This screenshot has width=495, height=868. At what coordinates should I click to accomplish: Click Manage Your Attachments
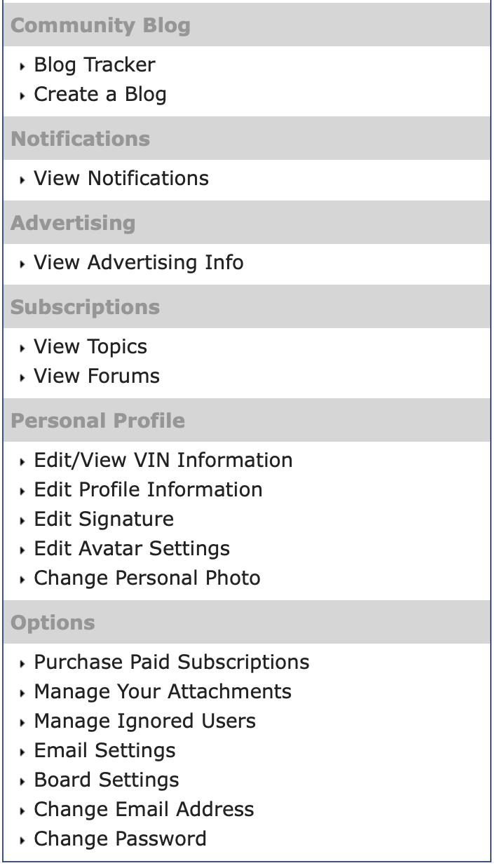click(163, 692)
